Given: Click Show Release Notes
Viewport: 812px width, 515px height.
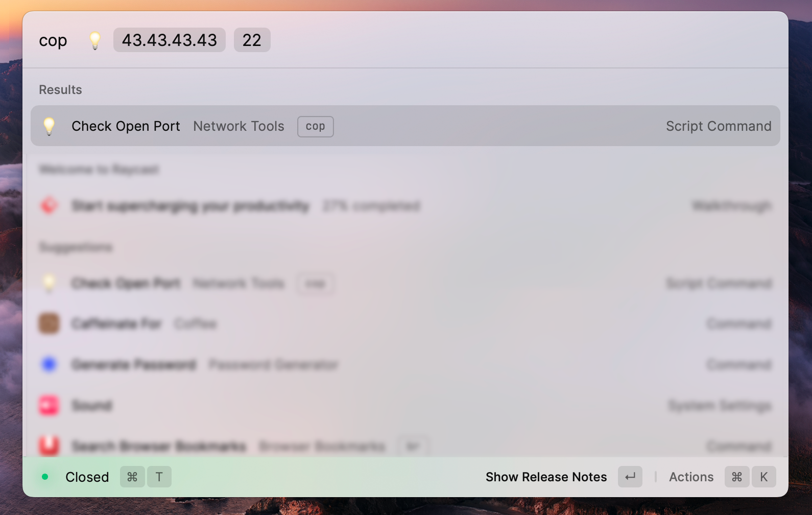Looking at the screenshot, I should pyautogui.click(x=546, y=477).
